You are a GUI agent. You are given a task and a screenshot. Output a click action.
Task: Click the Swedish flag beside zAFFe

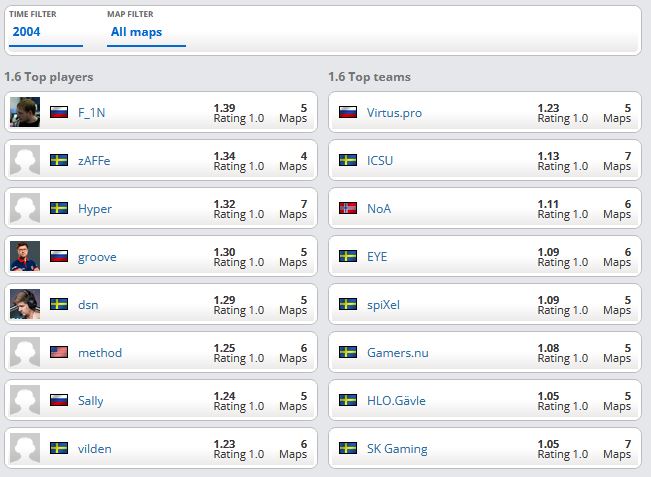click(x=59, y=161)
